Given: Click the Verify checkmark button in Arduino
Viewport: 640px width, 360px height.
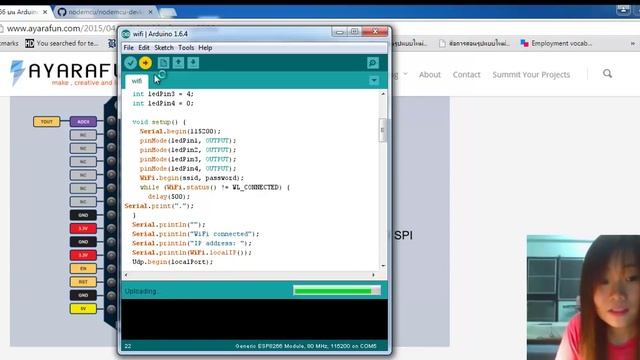Looking at the screenshot, I should coord(131,63).
